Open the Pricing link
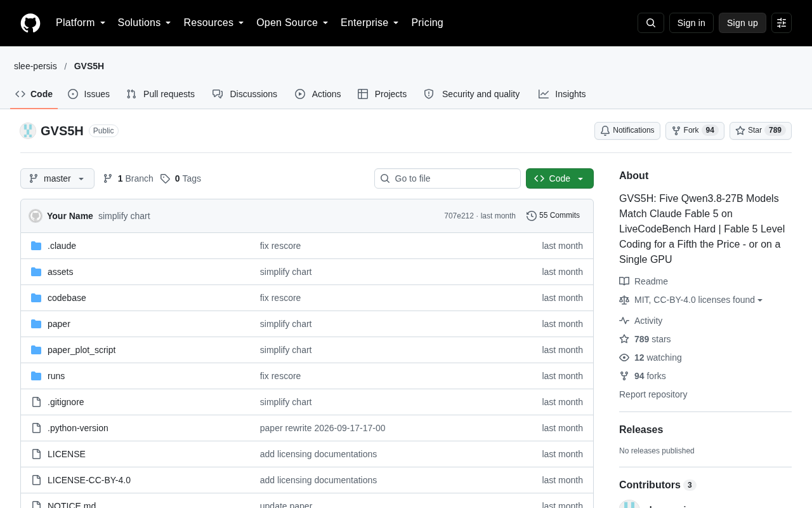812x508 pixels. 427,23
